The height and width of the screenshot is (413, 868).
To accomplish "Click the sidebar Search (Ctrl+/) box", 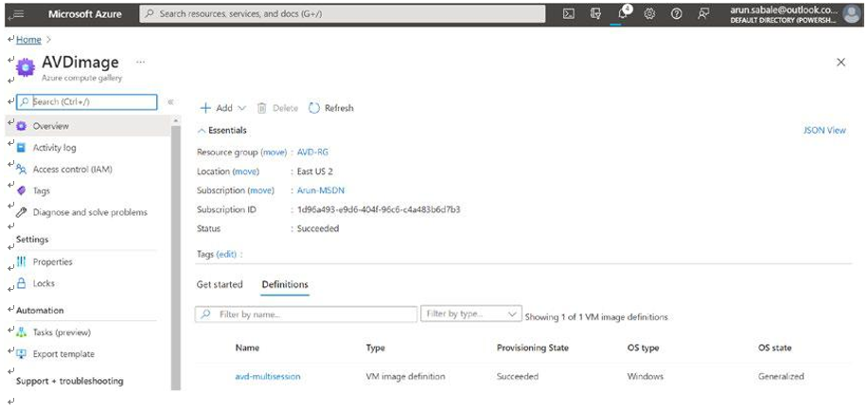I will point(87,102).
